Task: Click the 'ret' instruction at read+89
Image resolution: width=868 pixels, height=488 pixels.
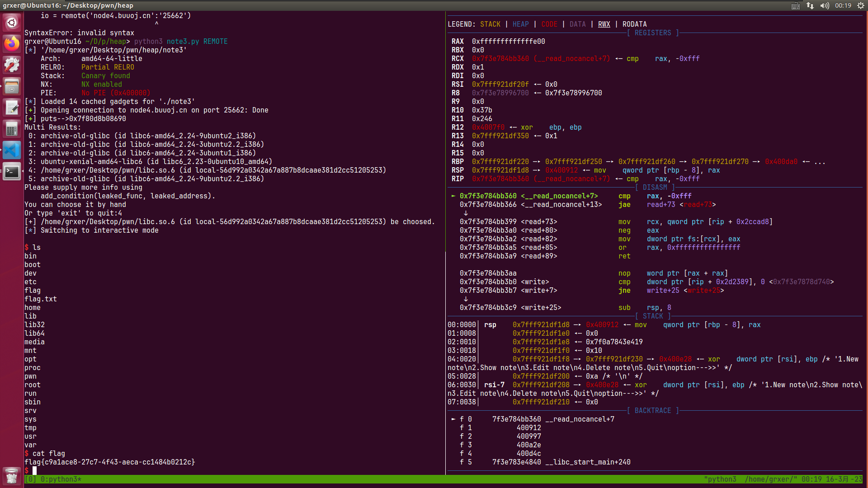Action: (624, 256)
